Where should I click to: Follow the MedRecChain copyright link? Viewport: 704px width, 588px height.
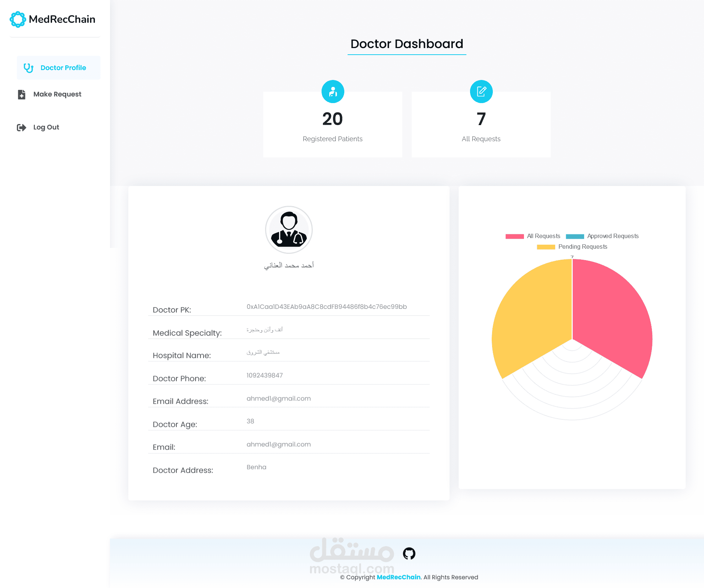(x=398, y=577)
